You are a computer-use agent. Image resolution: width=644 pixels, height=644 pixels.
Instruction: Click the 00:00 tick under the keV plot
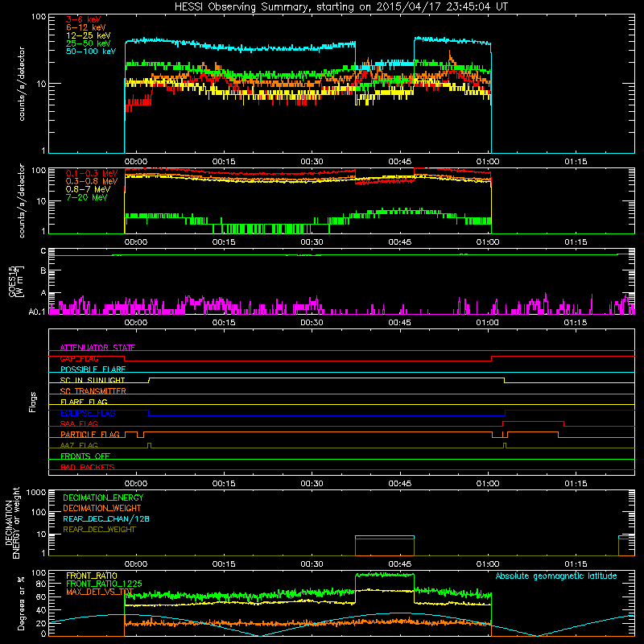click(136, 162)
